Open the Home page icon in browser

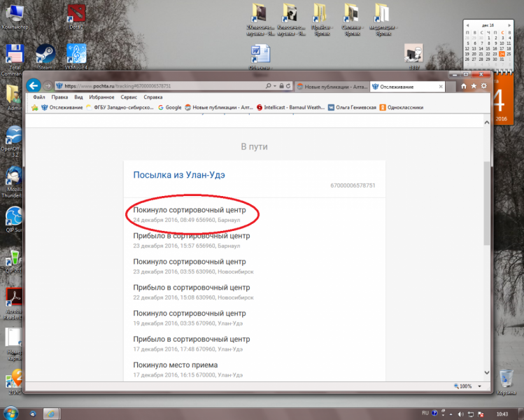(x=462, y=86)
